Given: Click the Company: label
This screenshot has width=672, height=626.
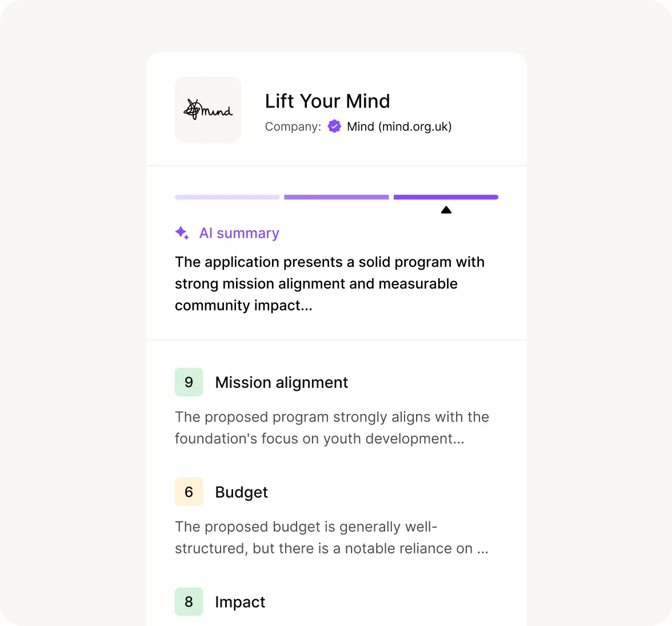Looking at the screenshot, I should (293, 127).
